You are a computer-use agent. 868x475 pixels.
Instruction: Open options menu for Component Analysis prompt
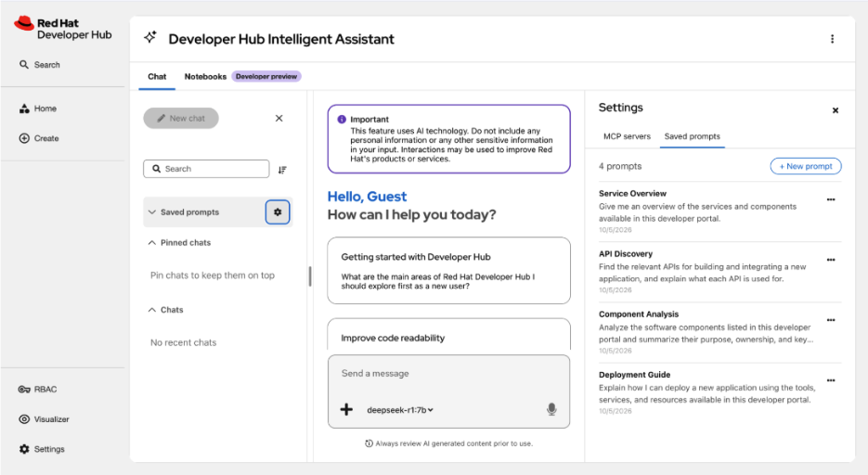(831, 320)
